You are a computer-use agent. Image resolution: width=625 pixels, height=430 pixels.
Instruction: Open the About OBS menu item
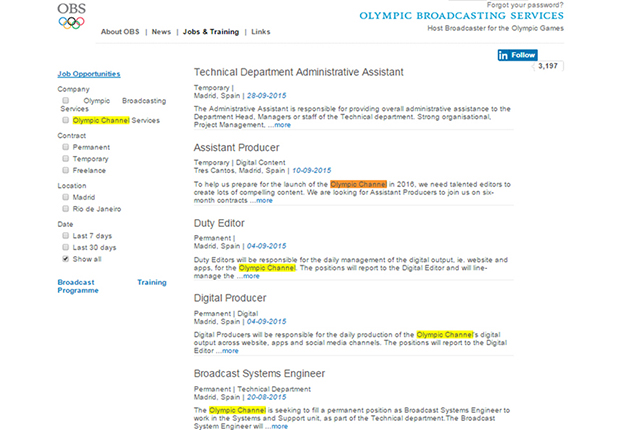coord(120,32)
